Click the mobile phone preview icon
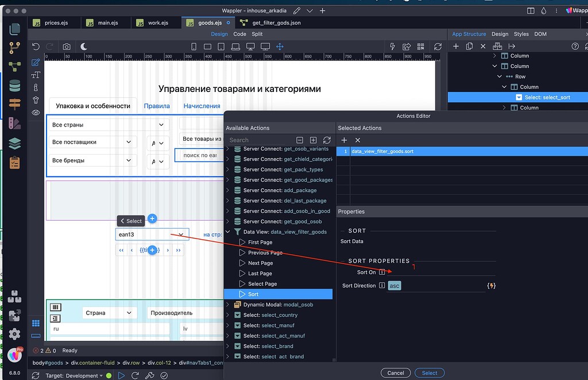Screen dimensions: 588x380 (193, 46)
